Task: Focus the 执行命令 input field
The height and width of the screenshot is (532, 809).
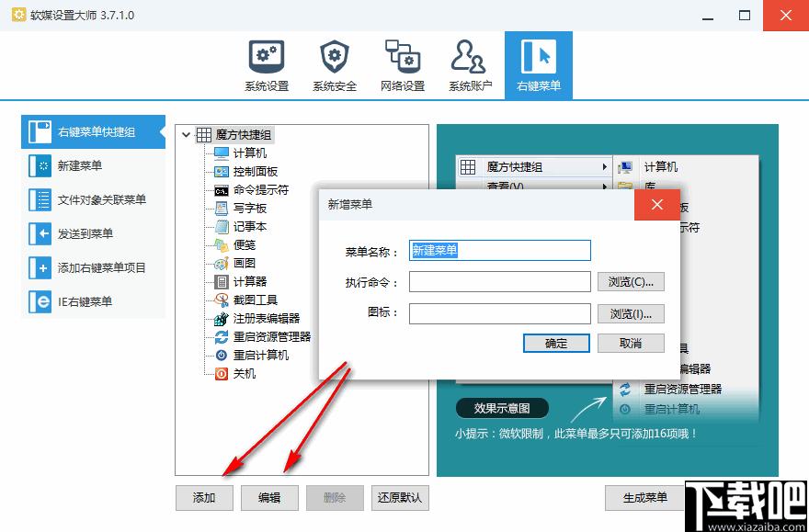Action: click(x=499, y=282)
